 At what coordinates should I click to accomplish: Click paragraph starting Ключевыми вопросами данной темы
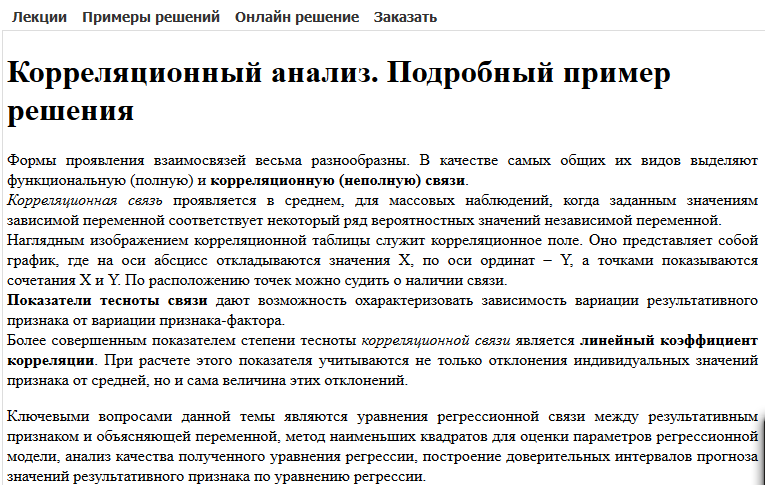(382, 446)
